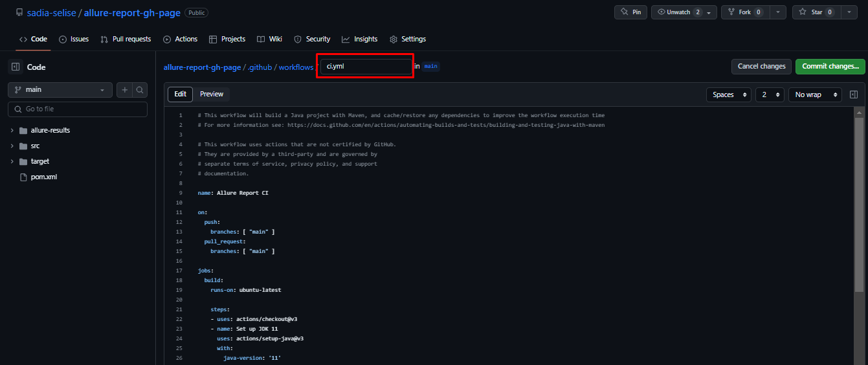The image size is (868, 365).
Task: Switch to the Preview editor tab
Action: click(212, 94)
